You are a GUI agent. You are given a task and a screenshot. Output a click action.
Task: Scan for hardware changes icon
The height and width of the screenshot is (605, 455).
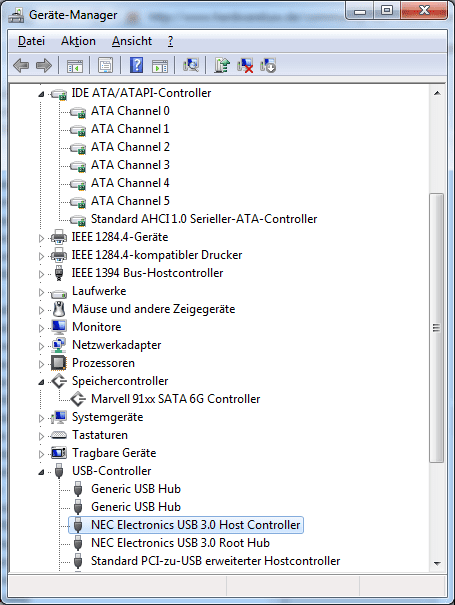(x=191, y=65)
